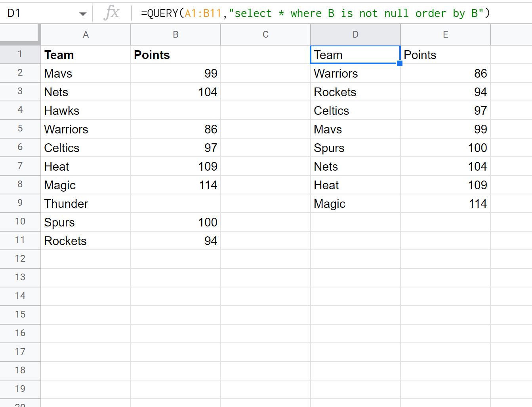The width and height of the screenshot is (532, 407).
Task: Click the QUERY formula in the formula bar
Action: (x=315, y=13)
